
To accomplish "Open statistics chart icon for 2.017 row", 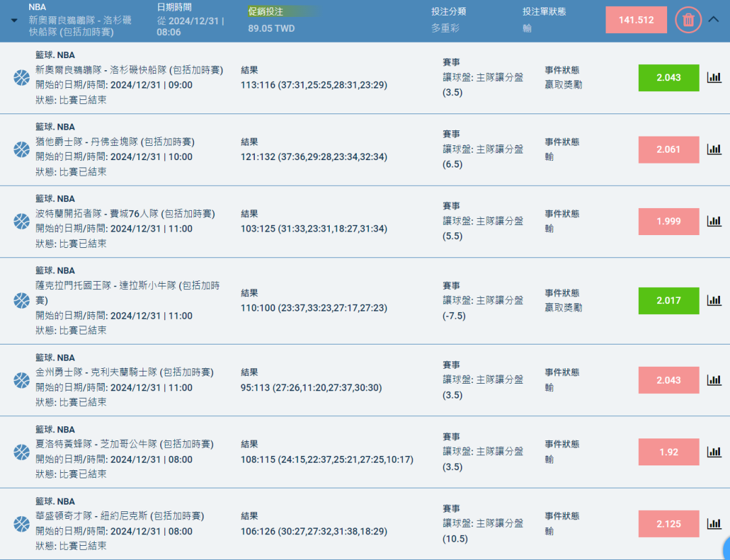I will click(714, 301).
